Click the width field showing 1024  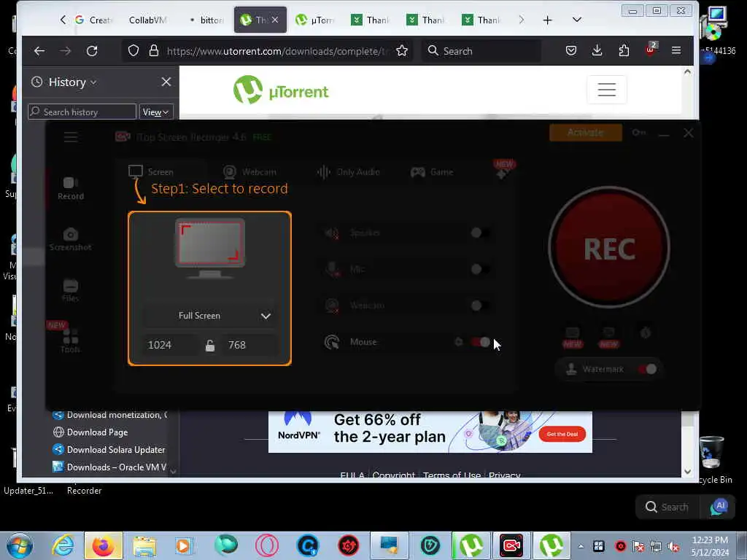coord(171,345)
